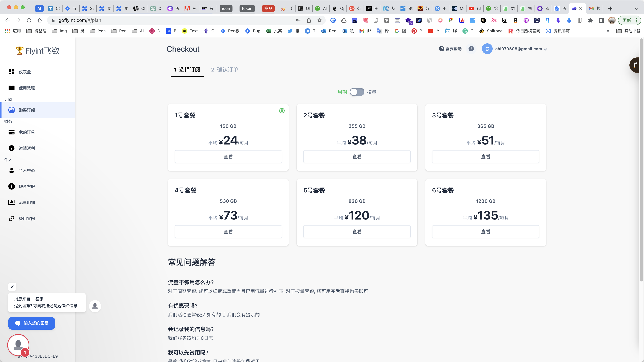Click the 仪表盘 dashboard sidebar icon

pyautogui.click(x=12, y=72)
